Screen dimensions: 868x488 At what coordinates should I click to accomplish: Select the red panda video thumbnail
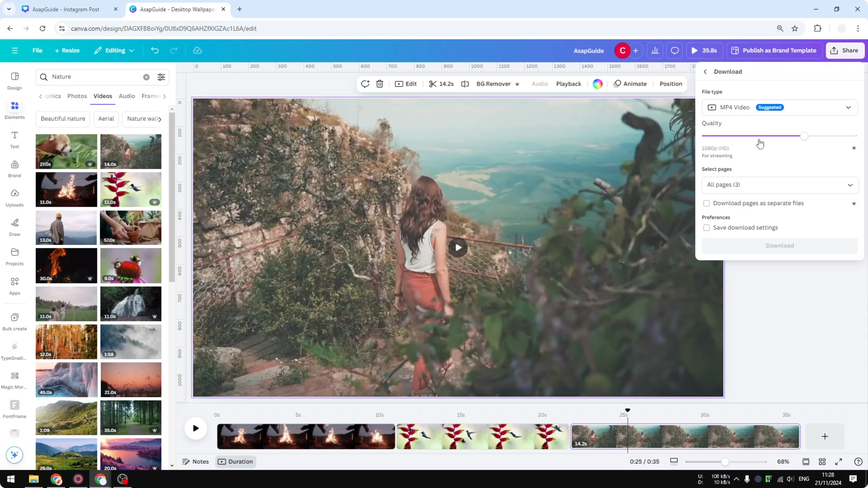pos(66,151)
